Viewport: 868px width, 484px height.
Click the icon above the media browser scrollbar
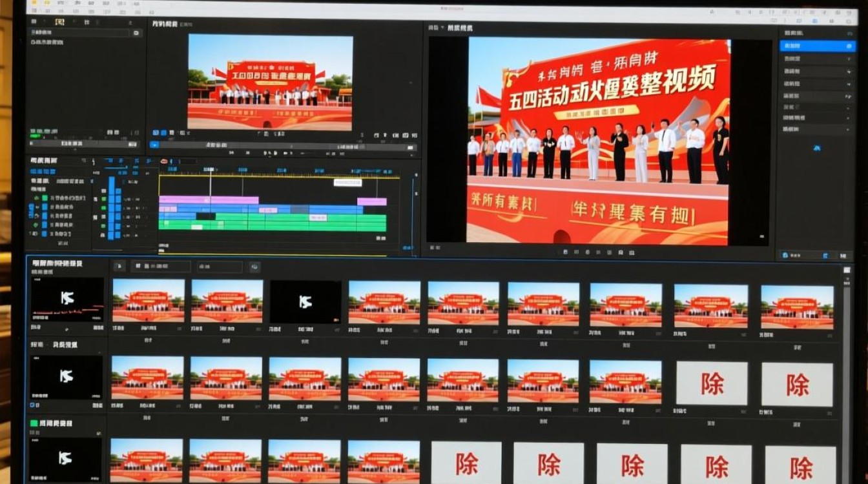click(x=847, y=270)
